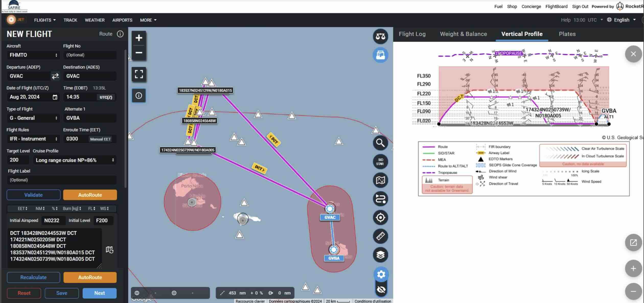Click the map layers toggle icon
This screenshot has width=644, height=303.
[380, 254]
